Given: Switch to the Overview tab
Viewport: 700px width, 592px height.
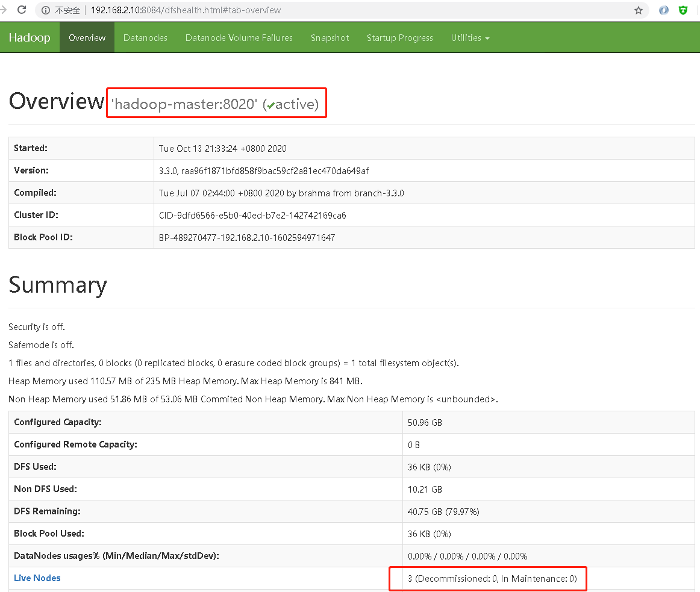Looking at the screenshot, I should [87, 37].
